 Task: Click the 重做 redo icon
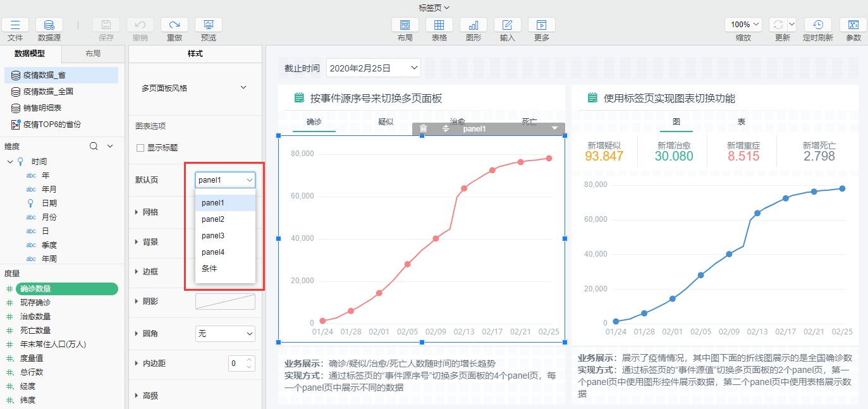point(174,25)
